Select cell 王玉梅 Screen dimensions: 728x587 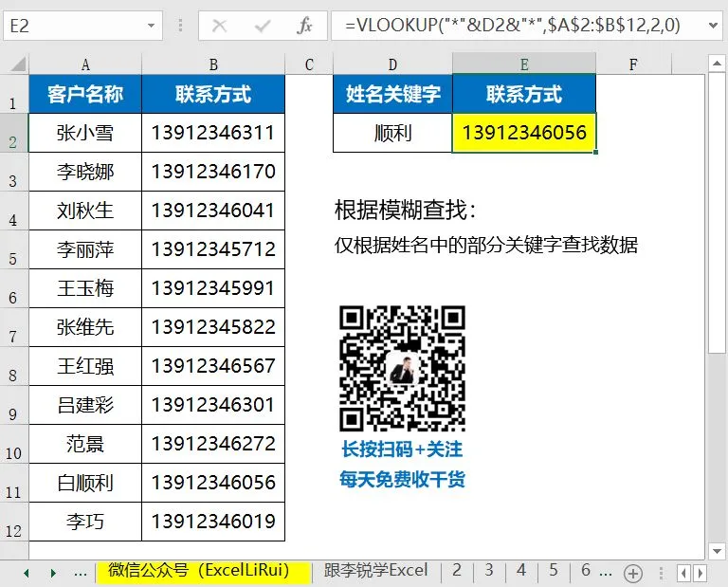pyautogui.click(x=85, y=288)
